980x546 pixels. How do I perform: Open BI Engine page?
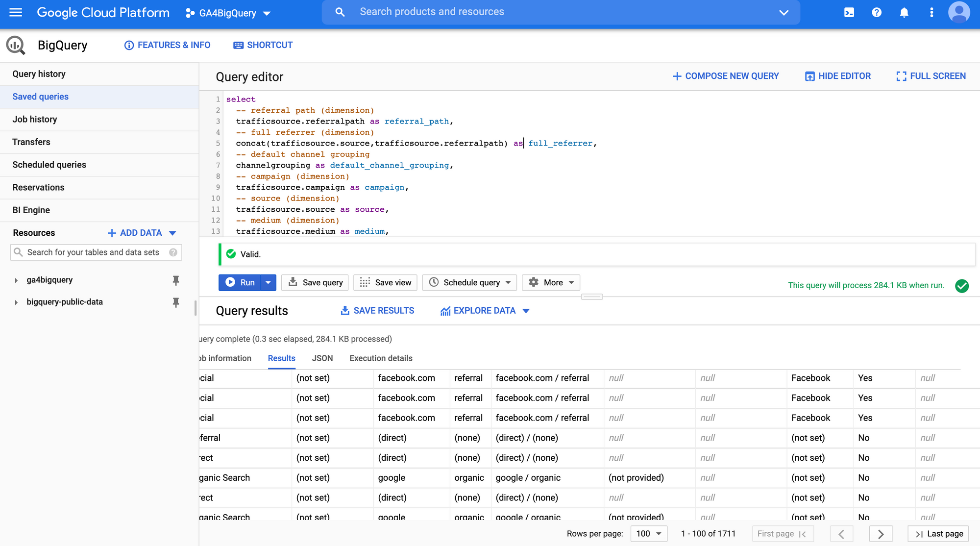click(99, 210)
